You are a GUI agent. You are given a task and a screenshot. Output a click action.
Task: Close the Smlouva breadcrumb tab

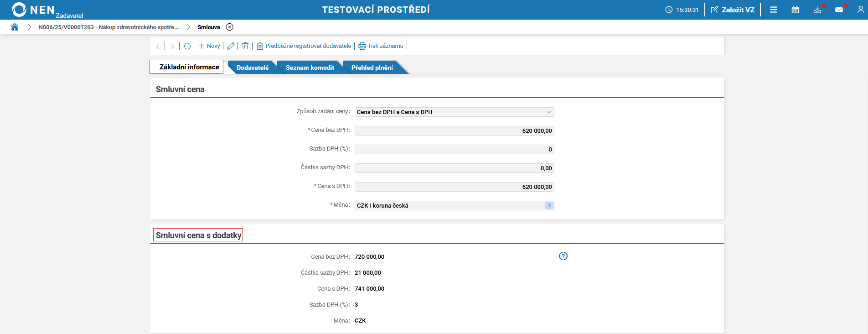tap(230, 27)
